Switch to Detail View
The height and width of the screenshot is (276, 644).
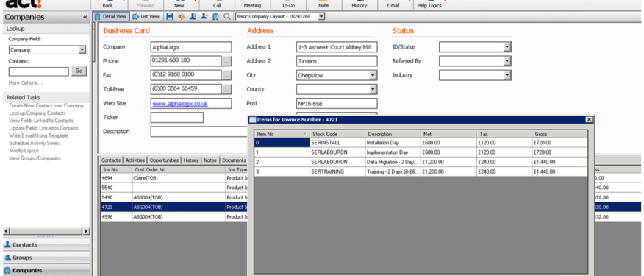pyautogui.click(x=111, y=17)
